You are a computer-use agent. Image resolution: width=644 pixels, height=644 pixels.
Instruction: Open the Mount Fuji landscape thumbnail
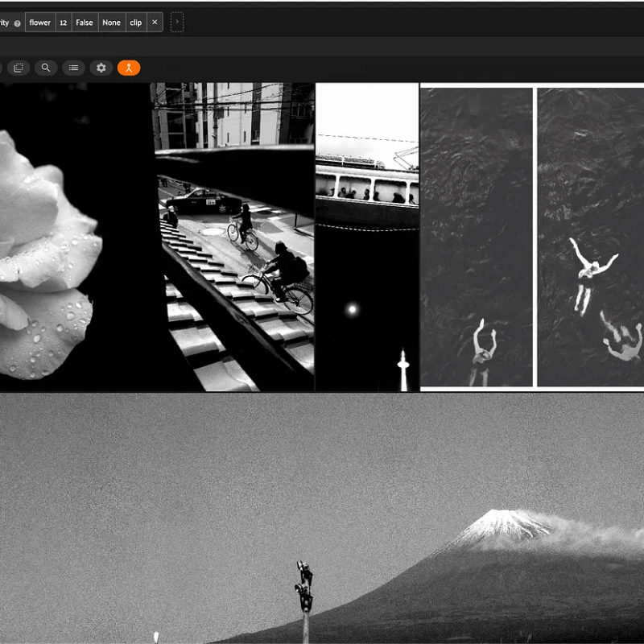322,518
